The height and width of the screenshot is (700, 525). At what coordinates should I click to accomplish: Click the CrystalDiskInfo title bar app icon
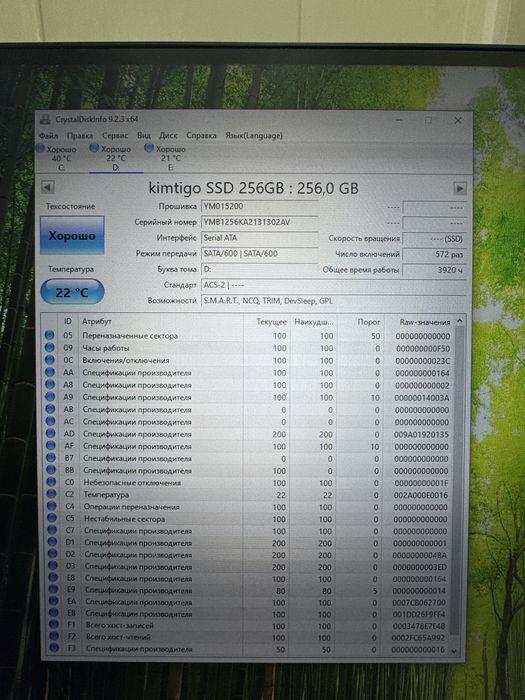pyautogui.click(x=45, y=119)
